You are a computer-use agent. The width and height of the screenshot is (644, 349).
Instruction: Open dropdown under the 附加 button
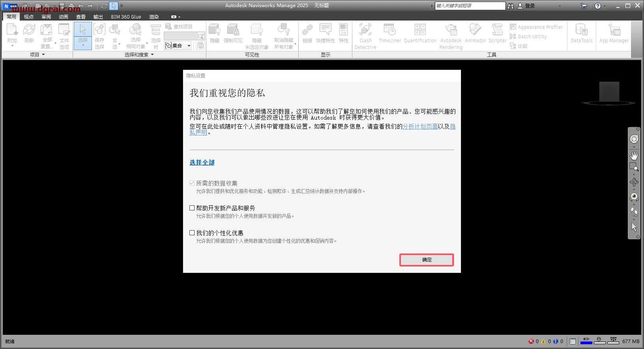12,46
